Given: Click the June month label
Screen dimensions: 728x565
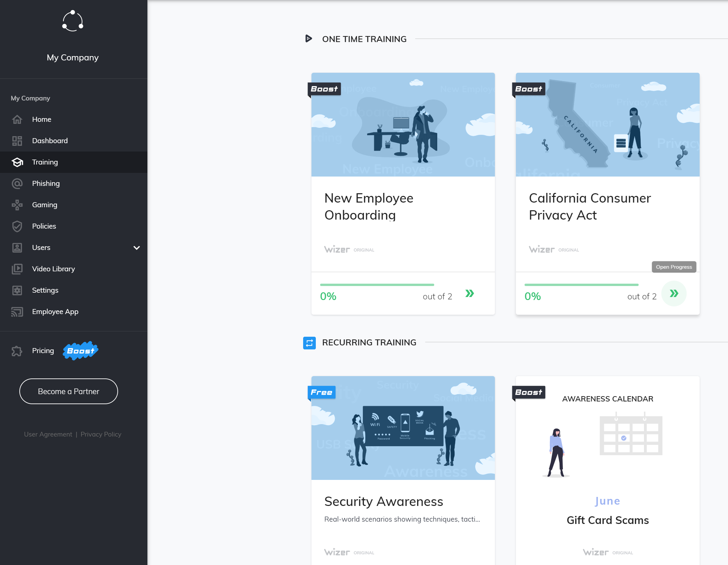Looking at the screenshot, I should 608,501.
